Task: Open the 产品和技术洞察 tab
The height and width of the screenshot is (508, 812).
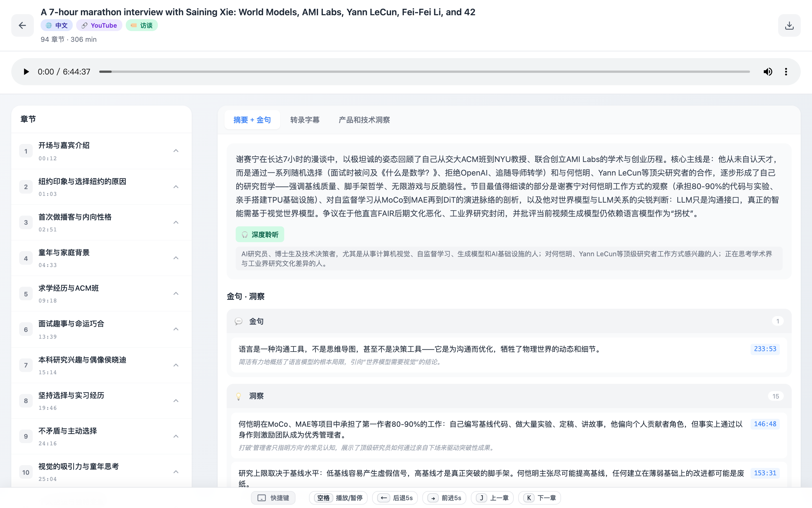Action: tap(364, 120)
